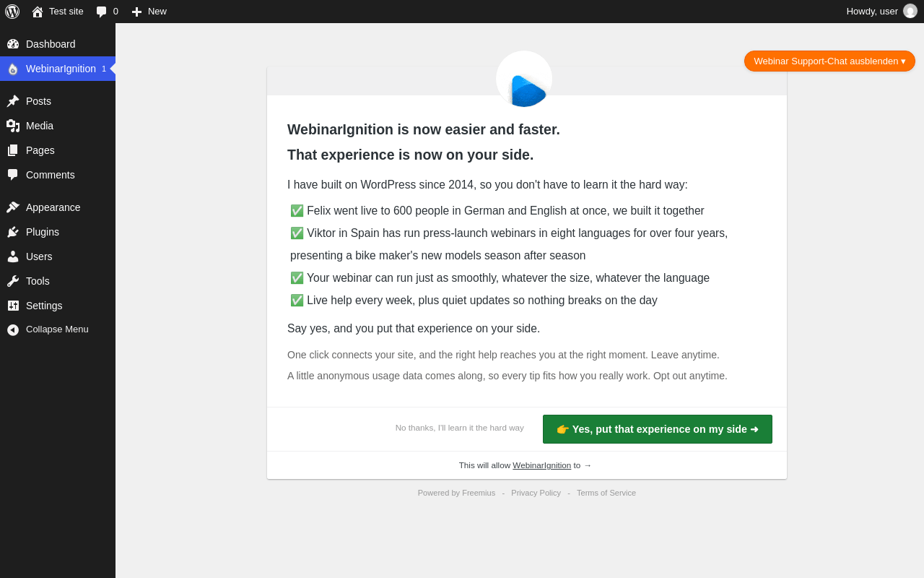Viewport: 924px width, 578px height.
Task: Open the Privacy Policy link
Action: click(x=536, y=493)
